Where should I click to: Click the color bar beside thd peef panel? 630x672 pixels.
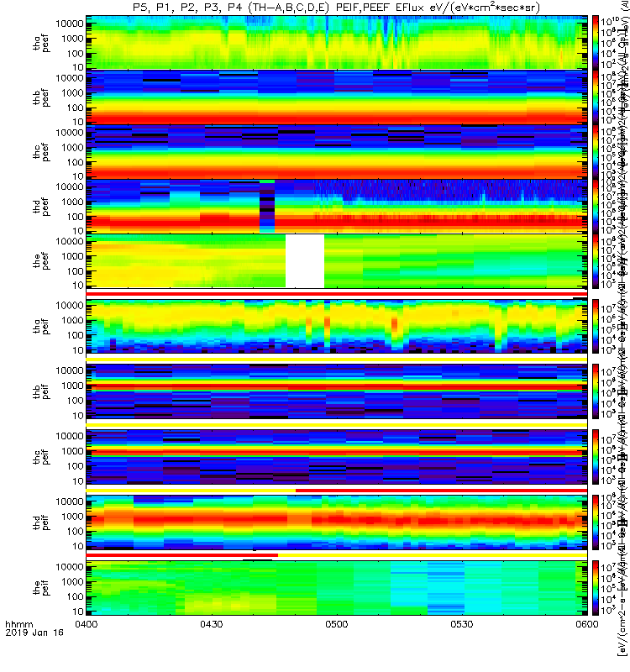(596, 206)
